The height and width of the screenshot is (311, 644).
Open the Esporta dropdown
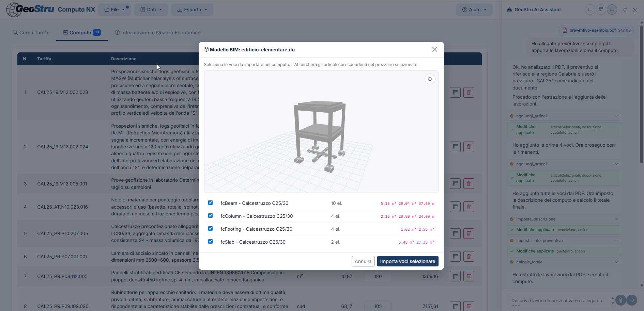click(192, 10)
